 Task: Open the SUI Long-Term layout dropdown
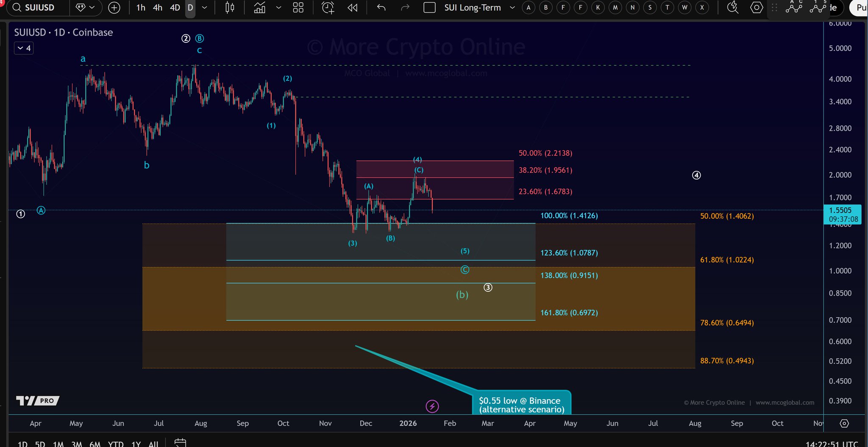[x=512, y=8]
